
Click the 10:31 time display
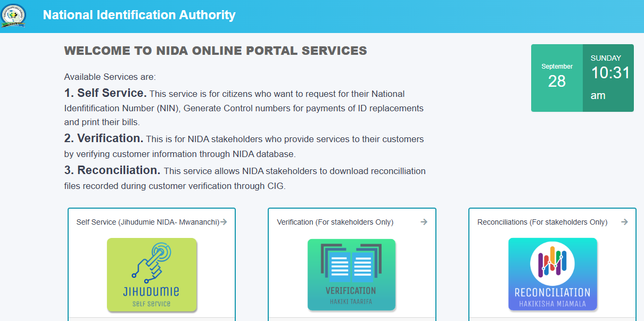610,73
